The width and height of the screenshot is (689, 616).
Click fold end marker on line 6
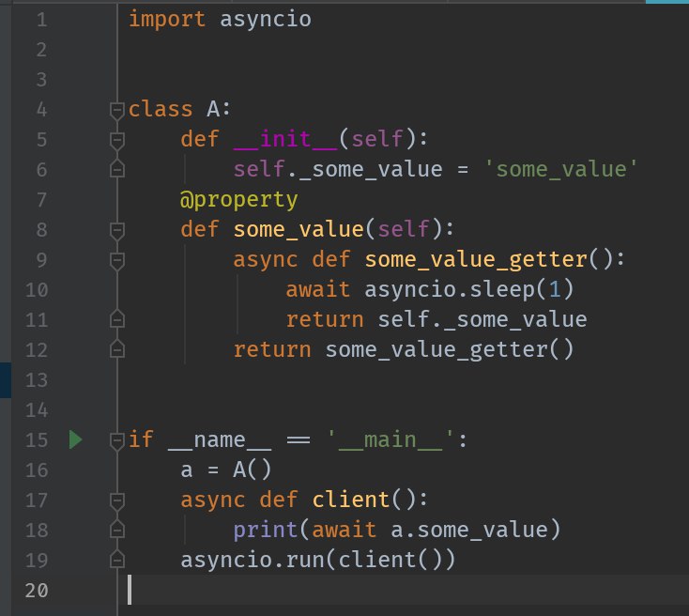pyautogui.click(x=117, y=169)
